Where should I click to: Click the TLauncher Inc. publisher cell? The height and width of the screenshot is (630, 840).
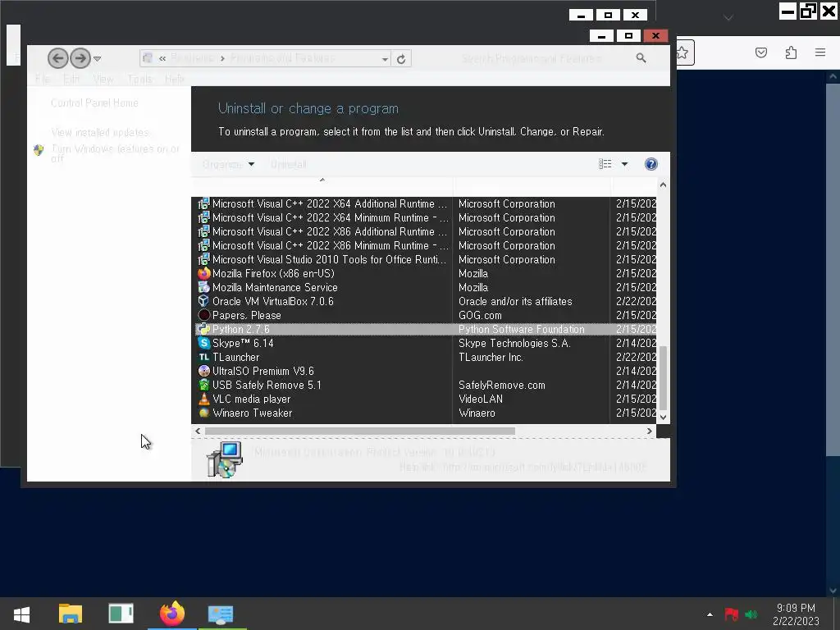point(491,357)
